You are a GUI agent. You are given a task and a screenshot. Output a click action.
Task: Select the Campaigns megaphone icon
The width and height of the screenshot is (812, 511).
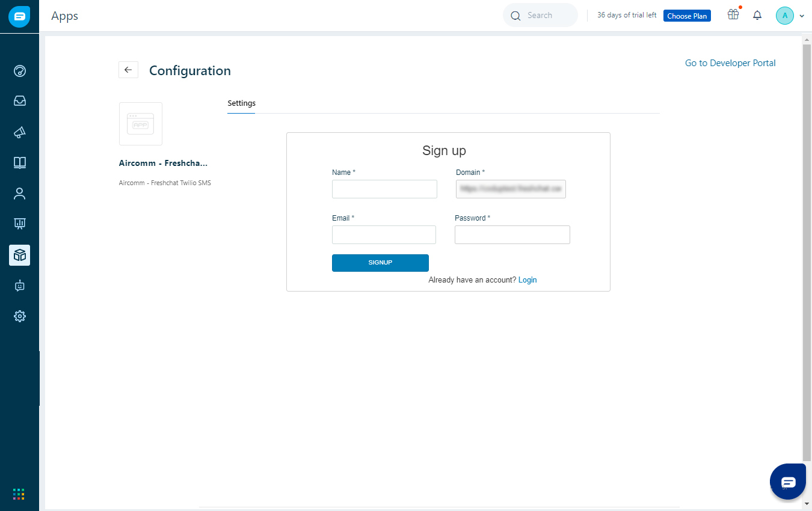[x=19, y=132]
